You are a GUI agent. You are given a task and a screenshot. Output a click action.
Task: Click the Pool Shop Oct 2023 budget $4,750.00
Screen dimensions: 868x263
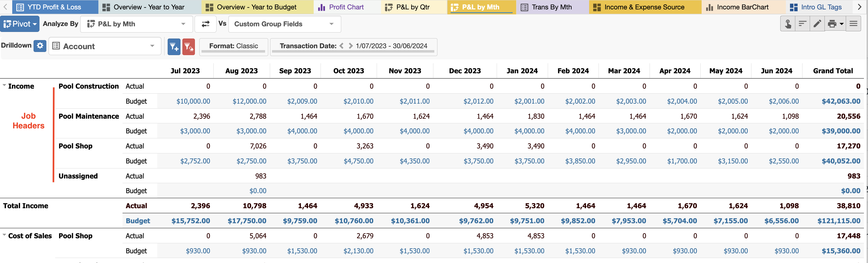[x=358, y=161]
